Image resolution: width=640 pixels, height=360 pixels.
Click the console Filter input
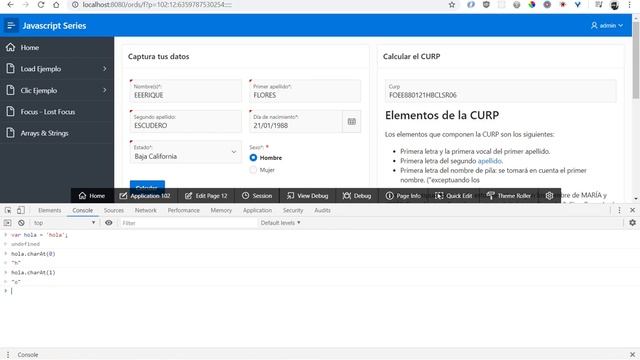188,223
